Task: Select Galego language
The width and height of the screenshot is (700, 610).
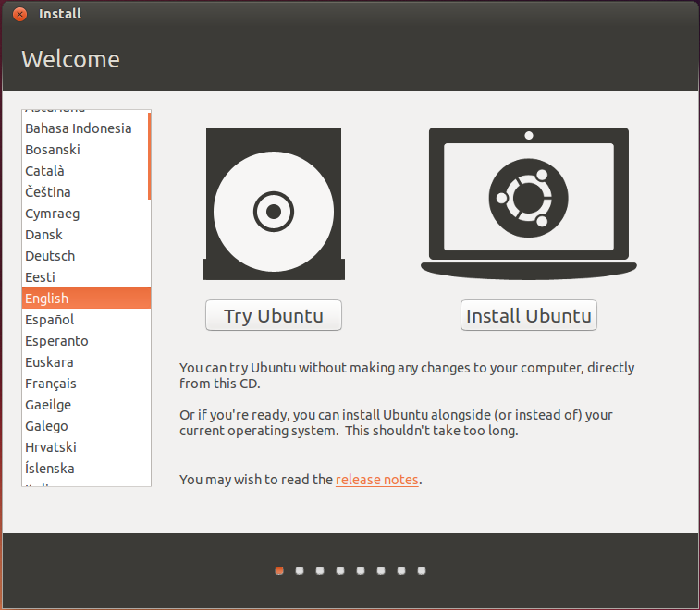Action: pyautogui.click(x=86, y=426)
